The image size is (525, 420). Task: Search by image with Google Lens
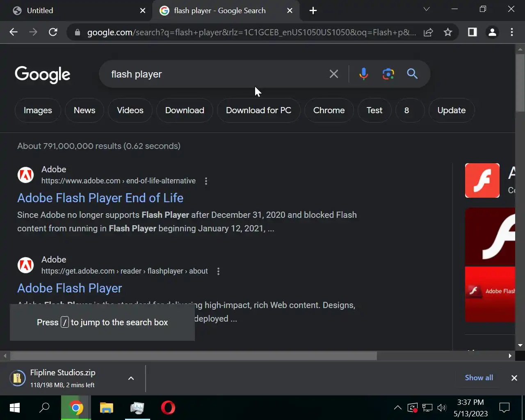388,74
